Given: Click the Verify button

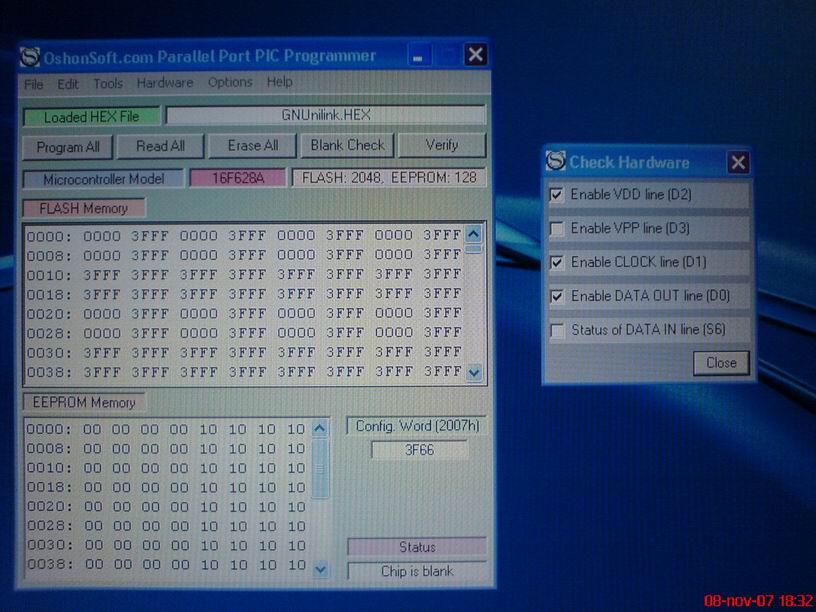Looking at the screenshot, I should tap(441, 145).
